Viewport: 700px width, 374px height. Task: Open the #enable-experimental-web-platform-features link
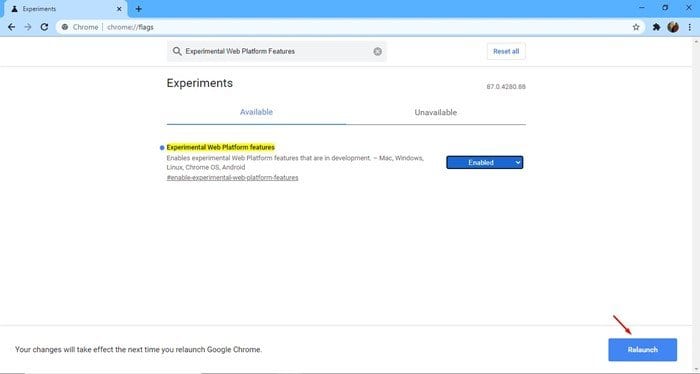(233, 178)
